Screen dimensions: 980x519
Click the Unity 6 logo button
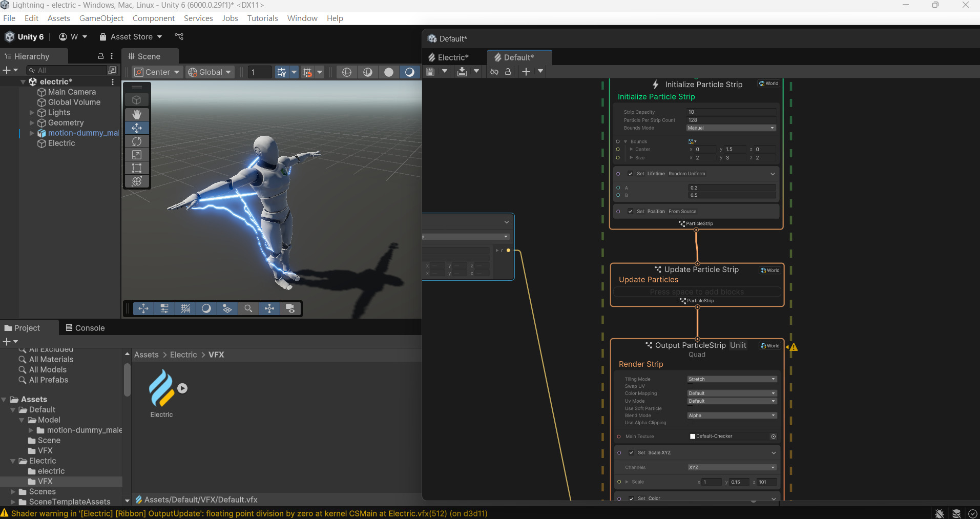[x=25, y=37]
